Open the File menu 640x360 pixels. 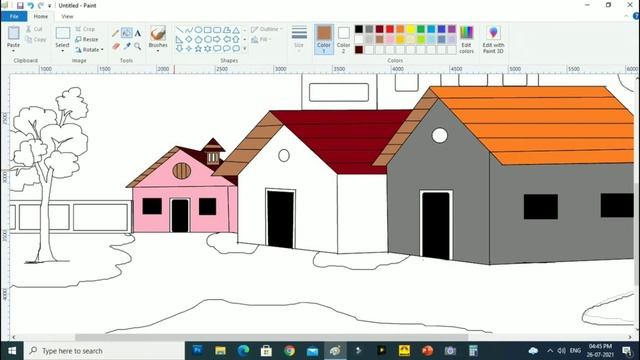(14, 16)
